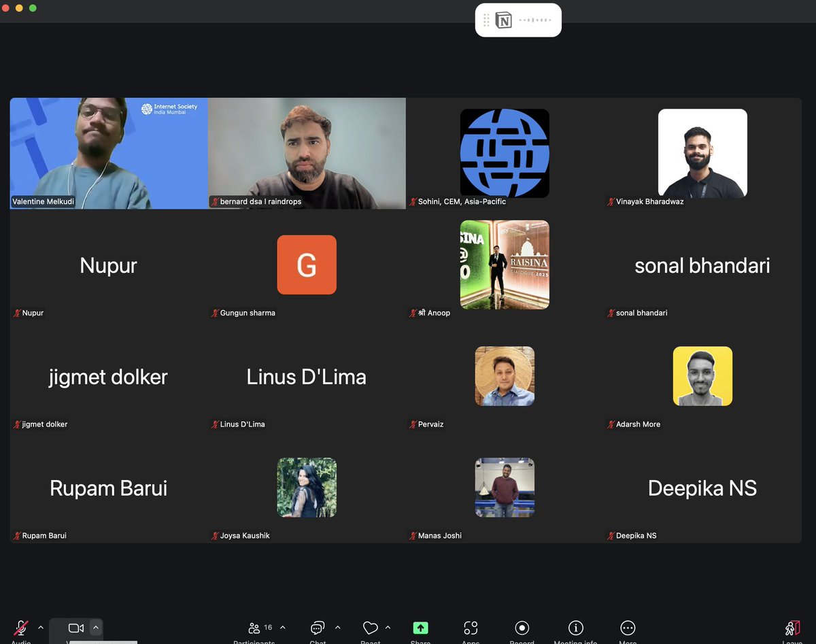The width and height of the screenshot is (816, 644).
Task: Click muted mic icon beside Joysa Kaushik
Action: tap(215, 536)
